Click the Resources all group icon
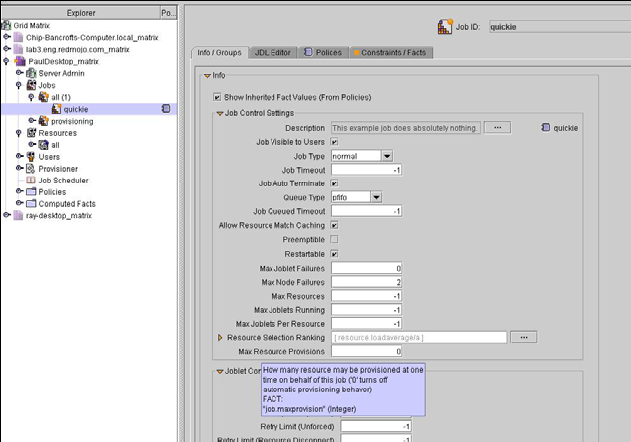 pyautogui.click(x=44, y=145)
